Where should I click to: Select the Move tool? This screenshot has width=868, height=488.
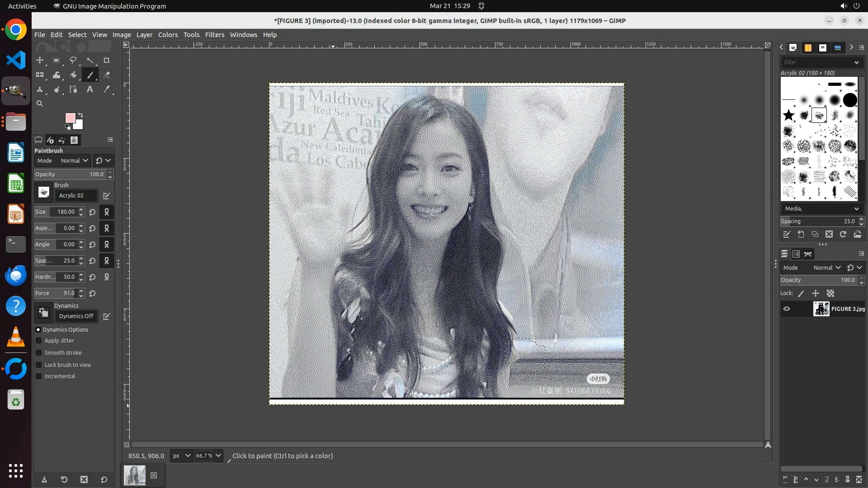[40, 60]
